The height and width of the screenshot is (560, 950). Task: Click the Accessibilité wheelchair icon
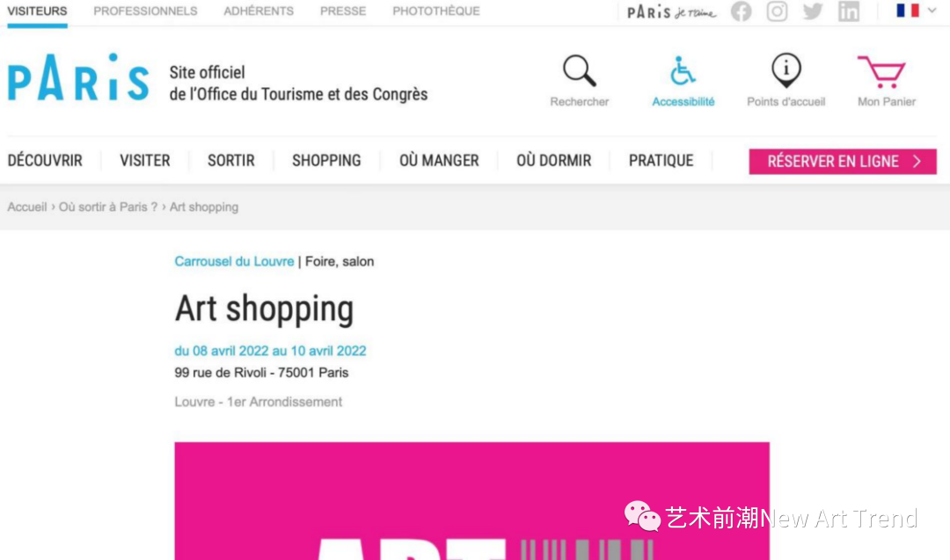pyautogui.click(x=683, y=71)
